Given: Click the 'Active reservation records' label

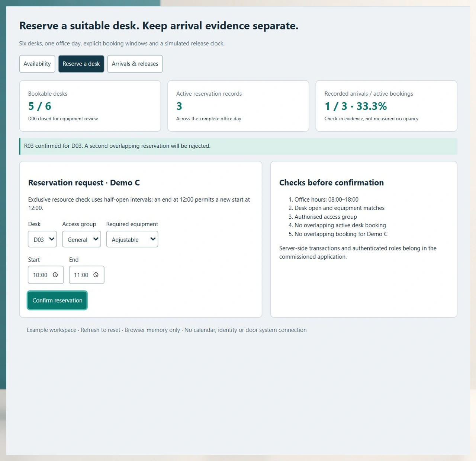Looking at the screenshot, I should point(209,94).
